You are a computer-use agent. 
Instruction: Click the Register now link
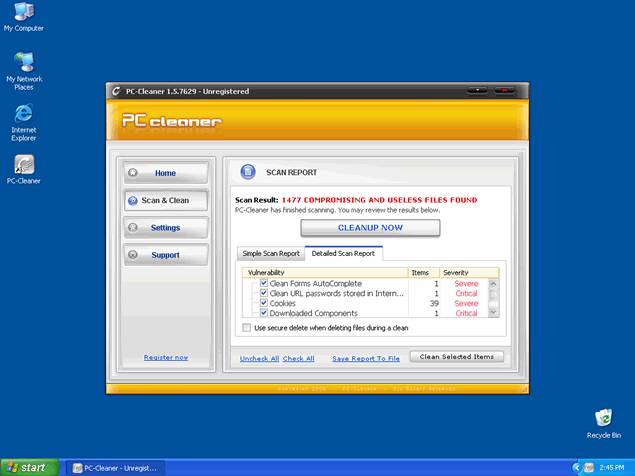(165, 357)
